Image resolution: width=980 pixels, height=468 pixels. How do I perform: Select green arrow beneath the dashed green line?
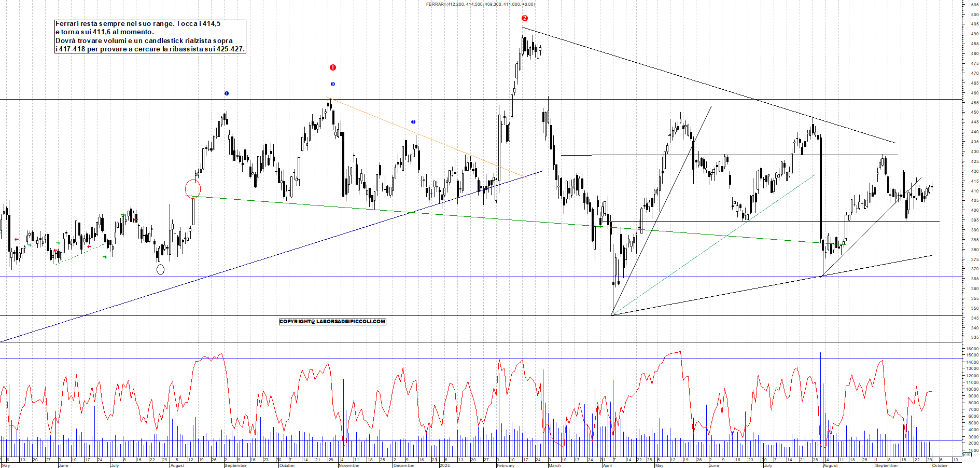pyautogui.click(x=105, y=257)
